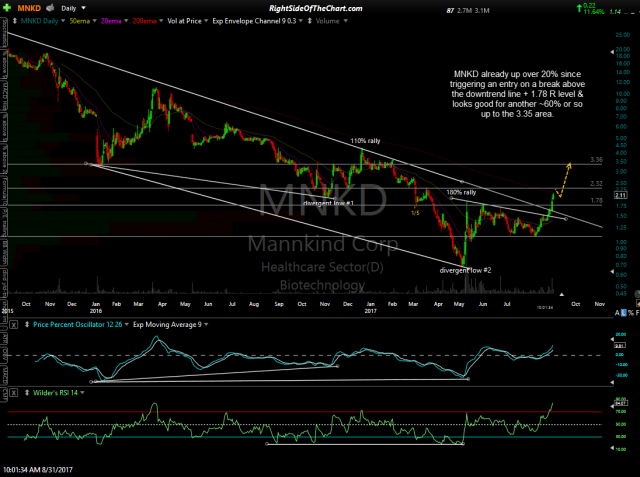Click the Jan 2016 date axis label
Screen dimensions: 640x477
click(96, 307)
